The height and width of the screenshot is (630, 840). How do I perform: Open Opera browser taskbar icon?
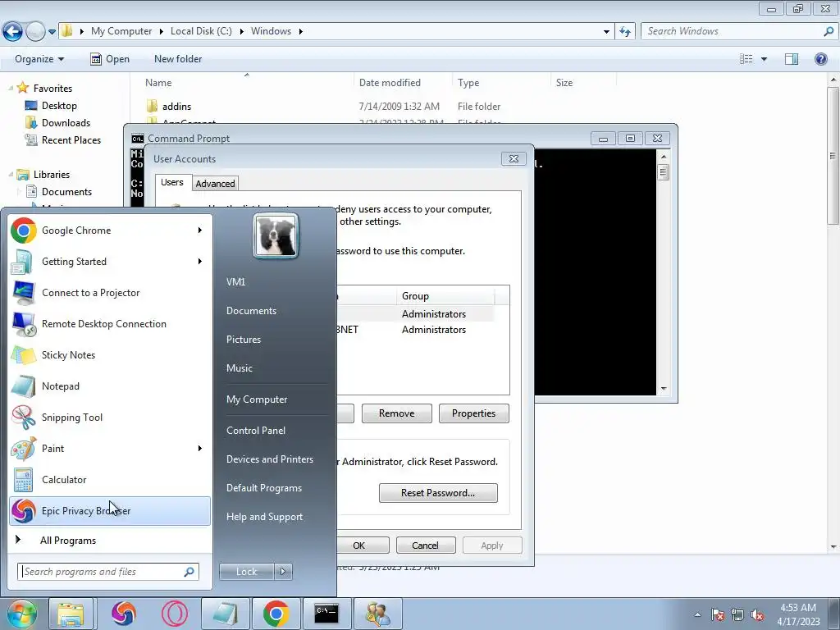coord(175,614)
